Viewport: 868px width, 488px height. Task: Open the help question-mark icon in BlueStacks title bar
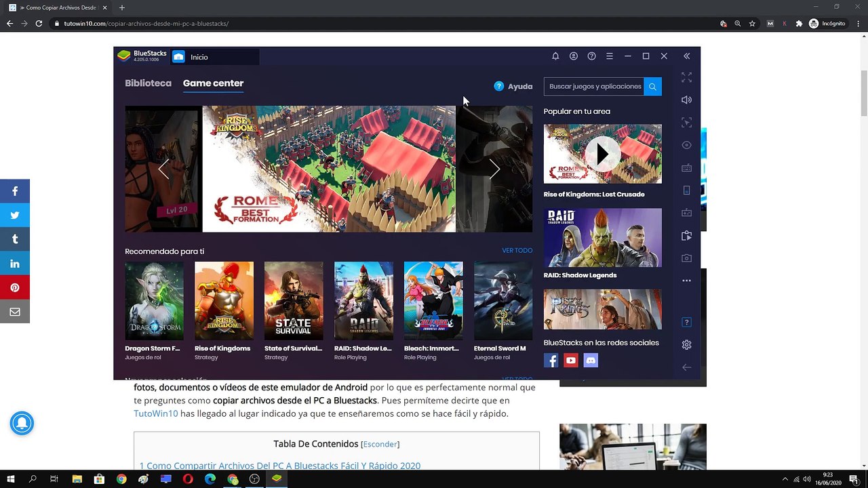tap(592, 56)
